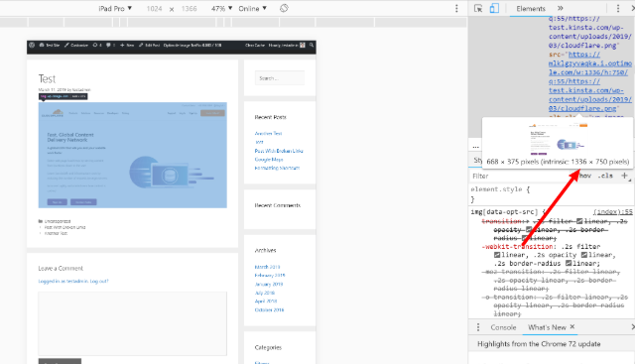Click the Recent Comments widget heading
This screenshot has height=364, width=635.
pos(278,205)
